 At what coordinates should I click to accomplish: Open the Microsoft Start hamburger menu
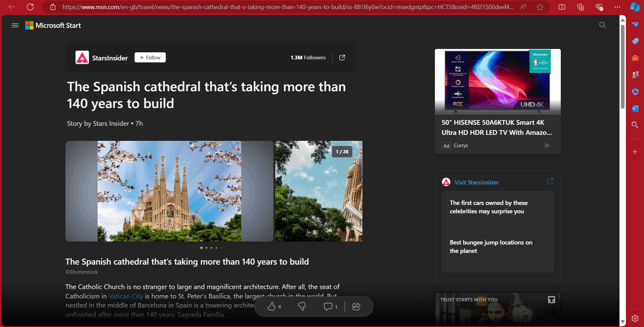15,25
